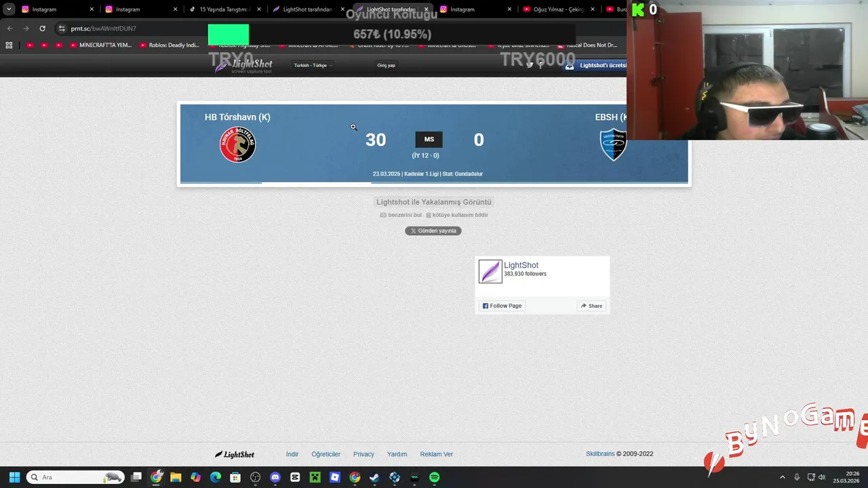The height and width of the screenshot is (488, 868).
Task: Click the Giriş yap sign-in link
Action: tap(386, 65)
